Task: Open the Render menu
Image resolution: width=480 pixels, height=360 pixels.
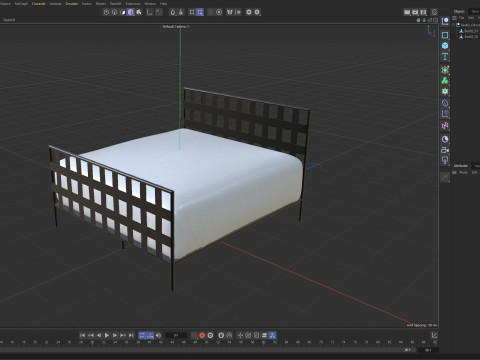Action: pos(101,4)
